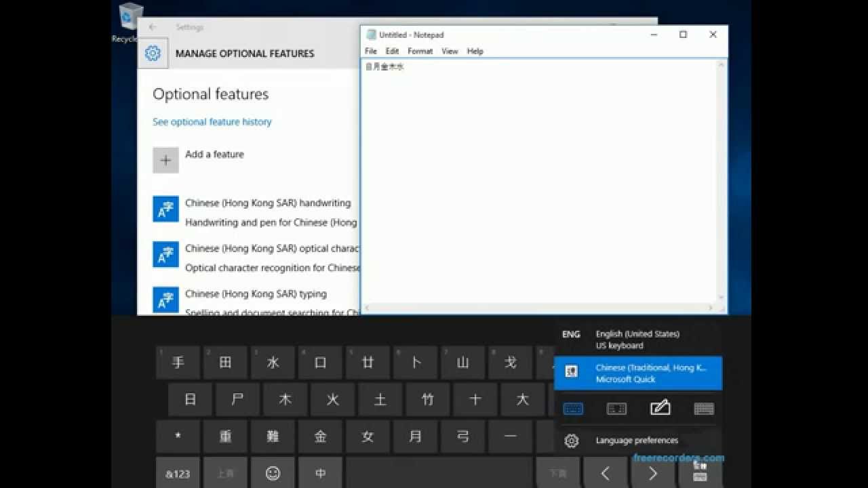Tap the 十 key
This screenshot has width=868, height=488.
pos(475,400)
